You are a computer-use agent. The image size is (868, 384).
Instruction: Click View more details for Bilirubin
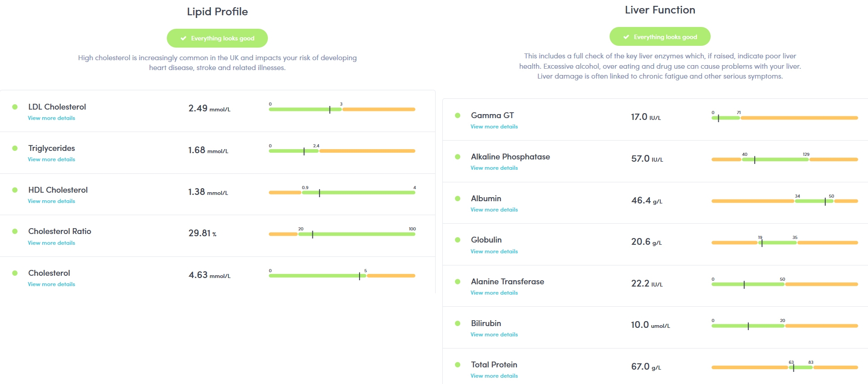pyautogui.click(x=494, y=335)
